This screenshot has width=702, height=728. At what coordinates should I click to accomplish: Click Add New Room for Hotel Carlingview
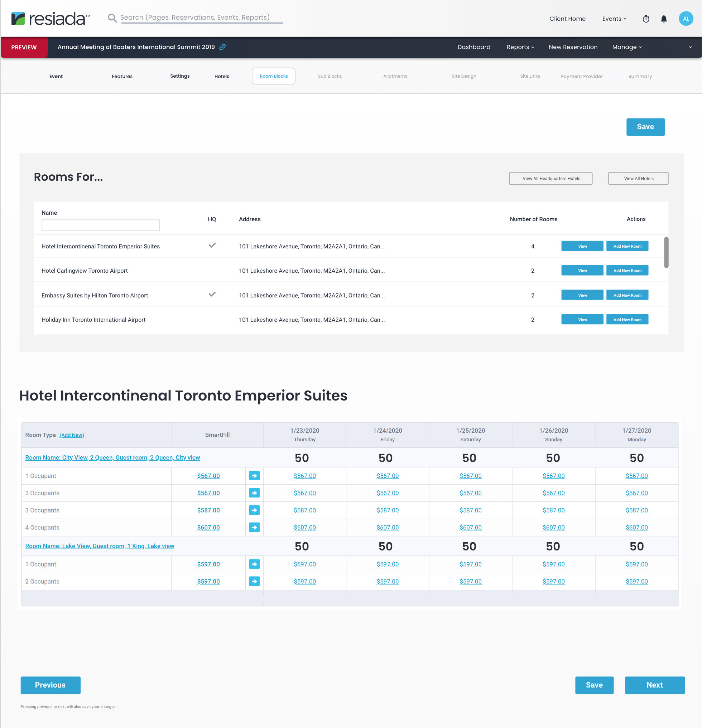[627, 271]
